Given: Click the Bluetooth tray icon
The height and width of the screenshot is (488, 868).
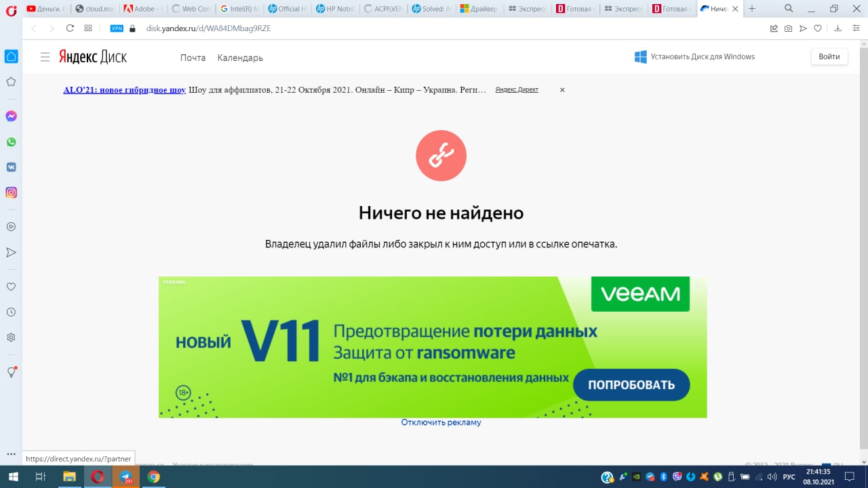Looking at the screenshot, I should click(664, 477).
